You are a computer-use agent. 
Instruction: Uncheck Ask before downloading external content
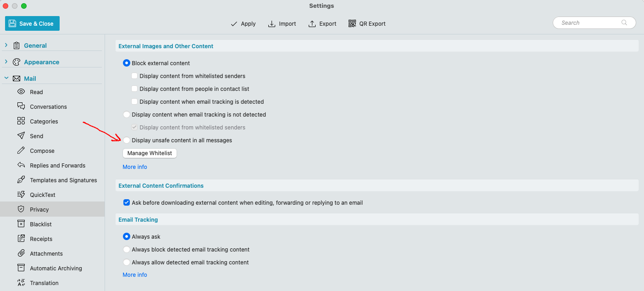tap(127, 202)
